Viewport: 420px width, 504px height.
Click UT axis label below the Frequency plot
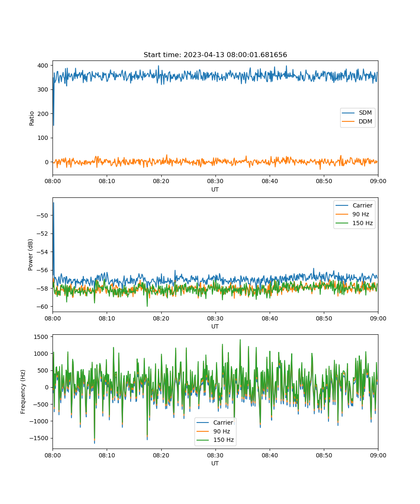coord(215,463)
